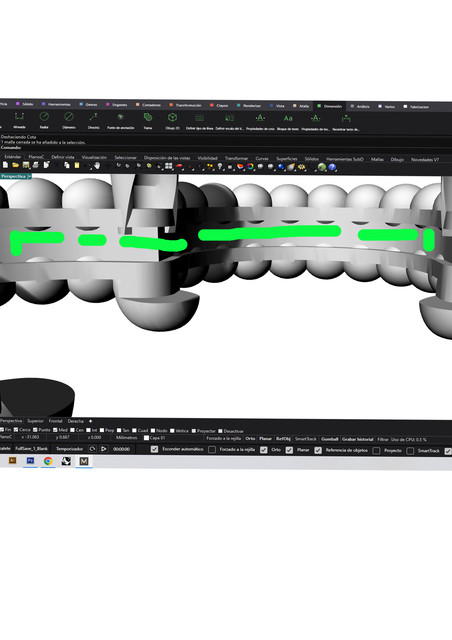Click the Copy icon in standard toolbar
The image size is (452, 640).
click(67, 165)
